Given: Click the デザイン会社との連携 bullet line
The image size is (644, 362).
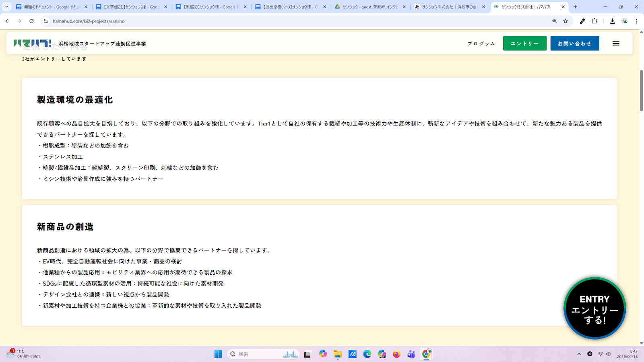Looking at the screenshot, I should 103,294.
